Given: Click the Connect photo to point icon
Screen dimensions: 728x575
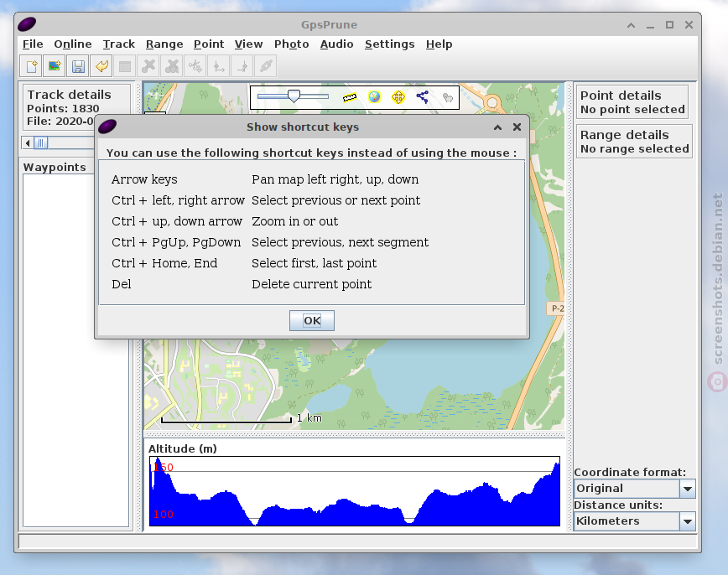Looking at the screenshot, I should pyautogui.click(x=266, y=66).
